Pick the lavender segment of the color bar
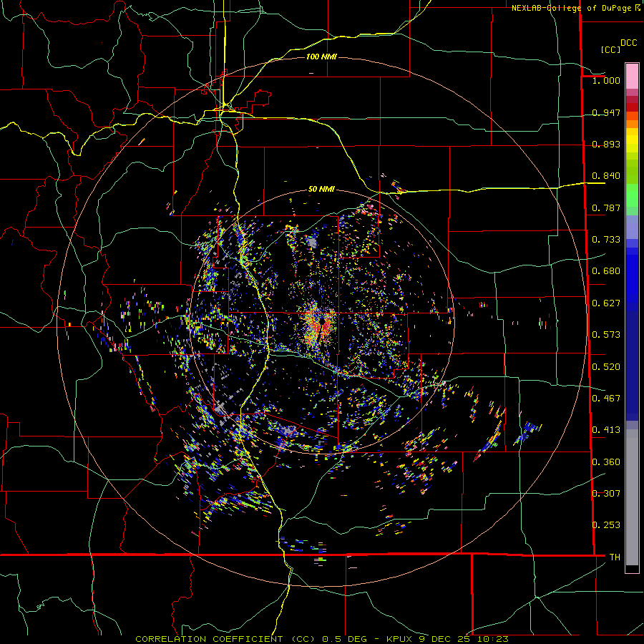This screenshot has height=644, width=644. (x=632, y=228)
